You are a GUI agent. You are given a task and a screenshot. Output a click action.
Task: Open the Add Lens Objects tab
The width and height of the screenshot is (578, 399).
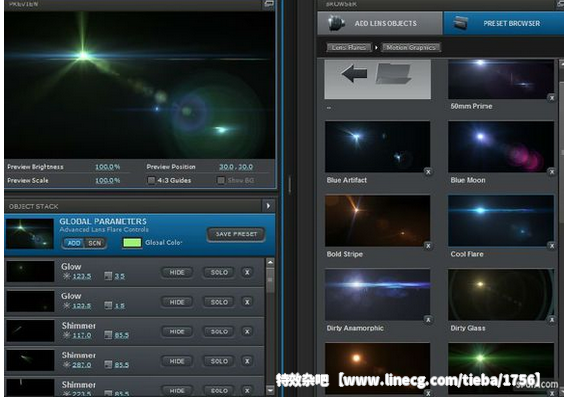point(380,23)
